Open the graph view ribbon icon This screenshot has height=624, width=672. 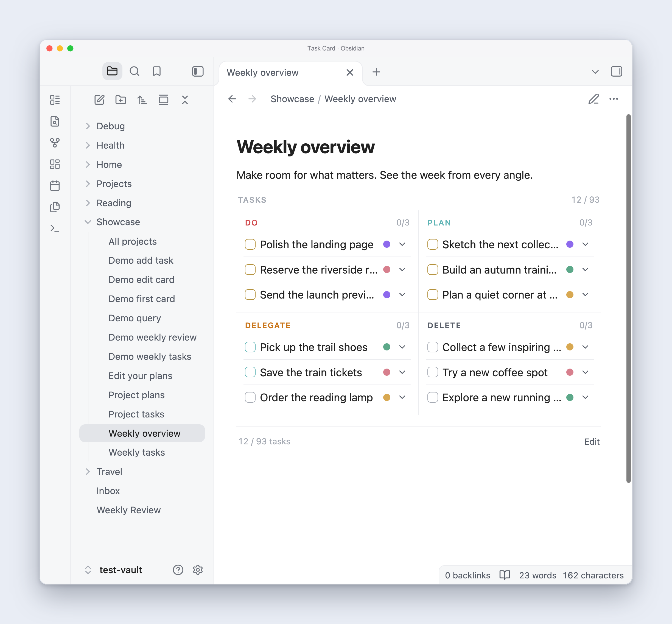coord(55,143)
